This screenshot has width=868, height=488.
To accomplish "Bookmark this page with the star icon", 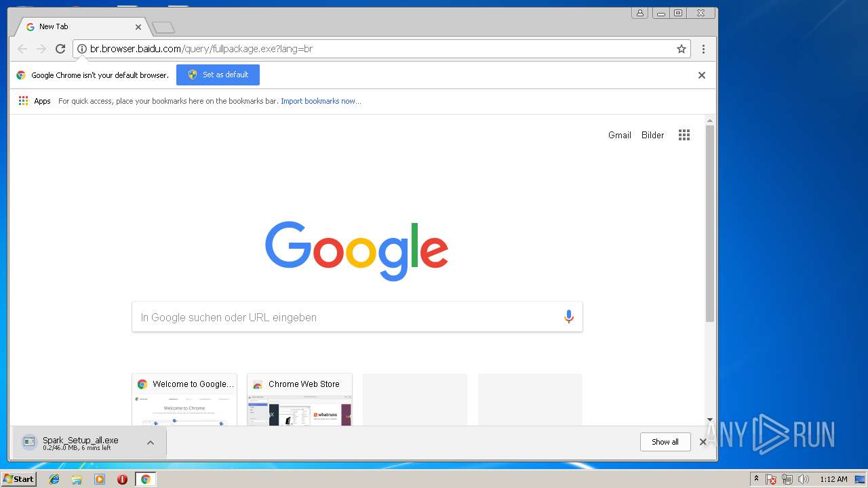I will [x=682, y=49].
